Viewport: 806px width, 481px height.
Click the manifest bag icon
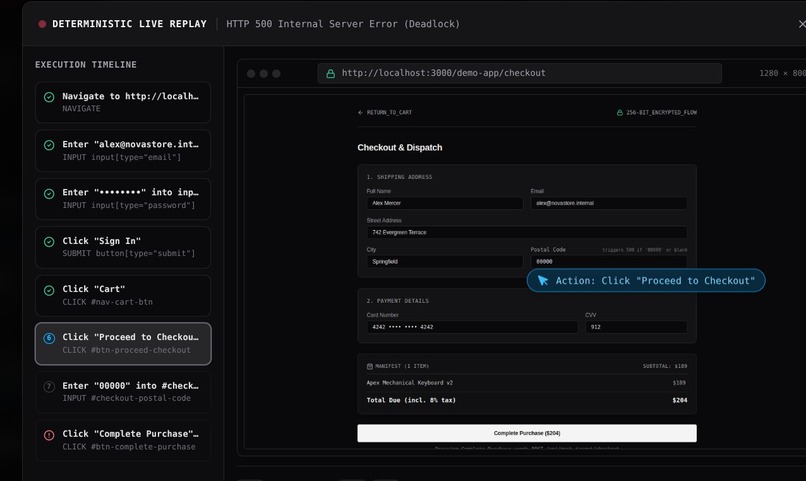[x=370, y=366]
